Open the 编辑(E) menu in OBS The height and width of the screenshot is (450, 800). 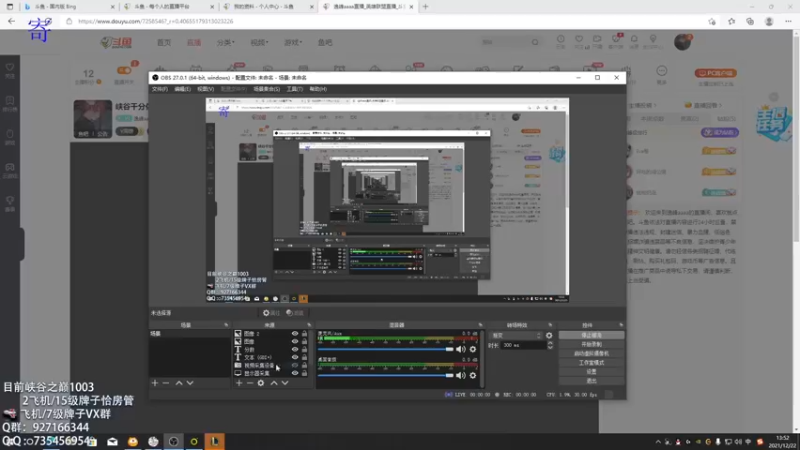coord(182,89)
